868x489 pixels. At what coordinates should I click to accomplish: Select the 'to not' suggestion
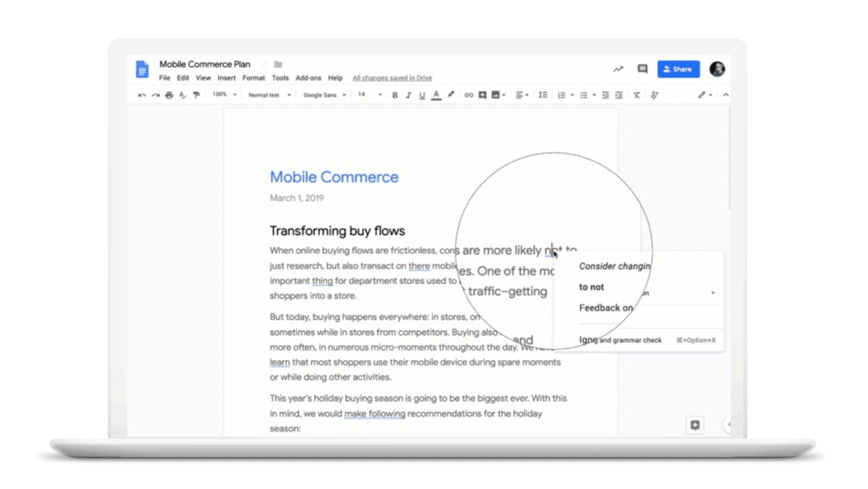point(592,287)
